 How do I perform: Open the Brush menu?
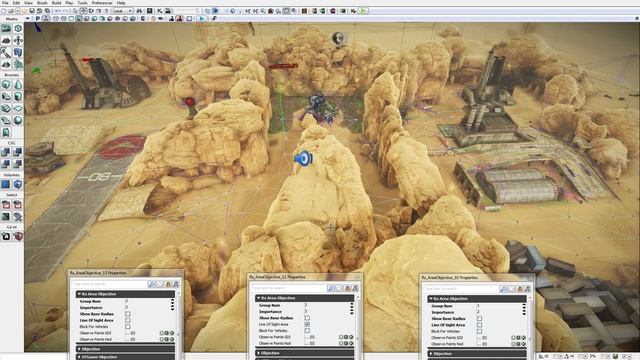point(42,3)
